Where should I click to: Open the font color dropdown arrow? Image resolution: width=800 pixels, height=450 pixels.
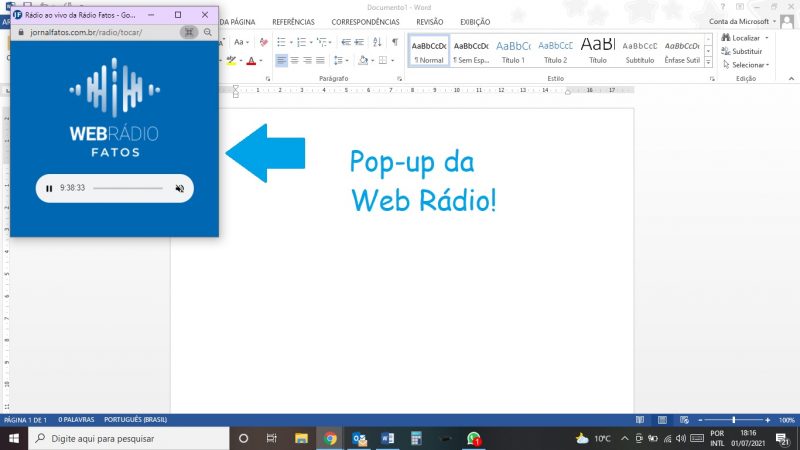pos(261,61)
